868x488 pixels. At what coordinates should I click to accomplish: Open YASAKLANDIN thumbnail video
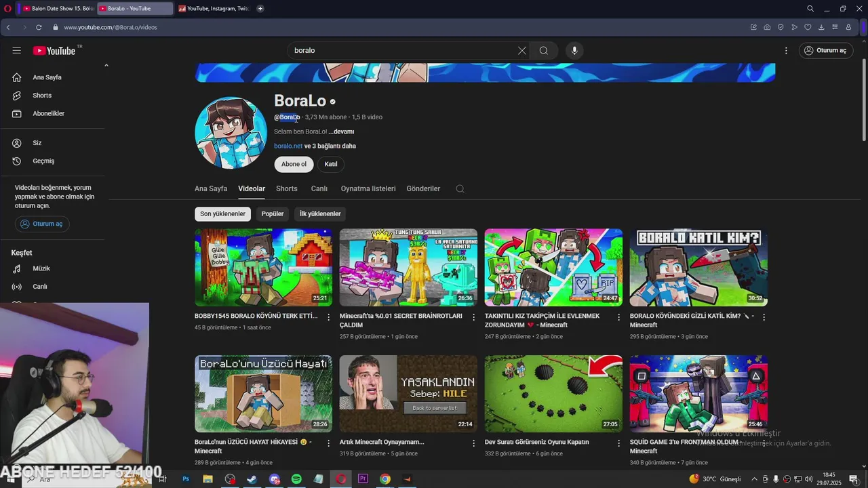click(408, 394)
